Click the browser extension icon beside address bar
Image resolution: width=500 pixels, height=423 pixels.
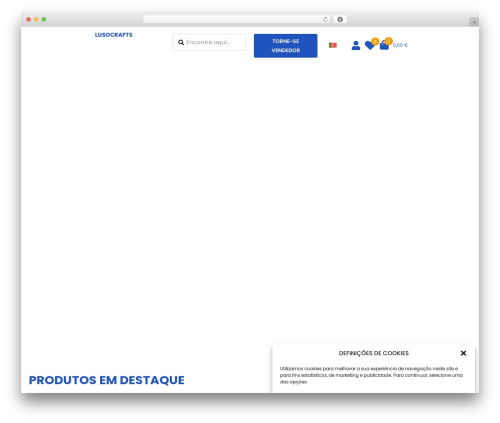click(340, 19)
